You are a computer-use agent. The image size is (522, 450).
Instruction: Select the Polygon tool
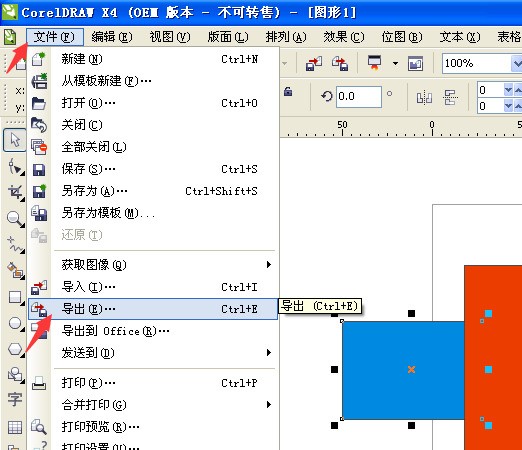pyautogui.click(x=15, y=349)
